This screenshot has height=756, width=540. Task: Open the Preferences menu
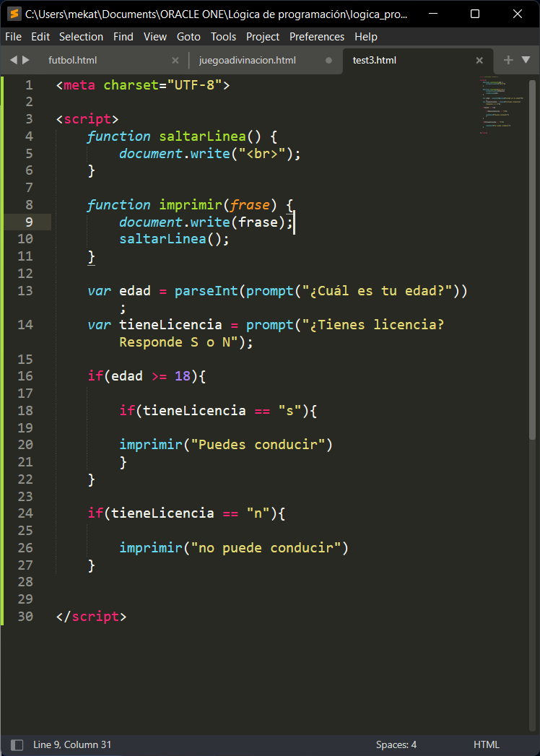[317, 37]
